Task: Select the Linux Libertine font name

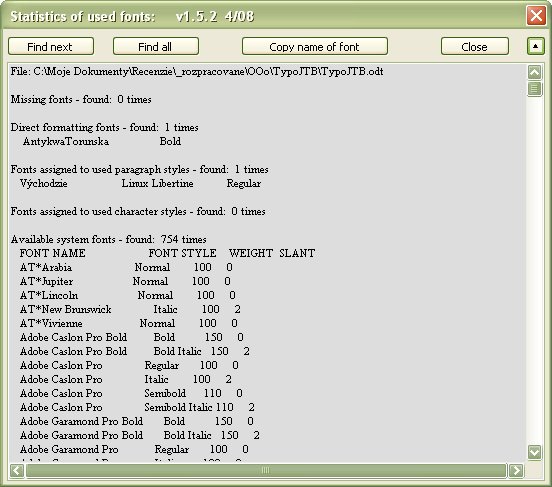Action: [157, 183]
